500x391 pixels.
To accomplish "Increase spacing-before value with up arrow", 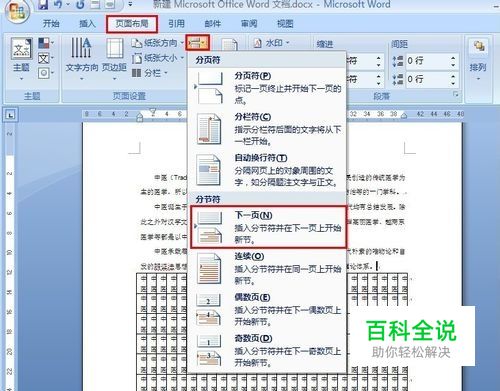I will pyautogui.click(x=453, y=58).
